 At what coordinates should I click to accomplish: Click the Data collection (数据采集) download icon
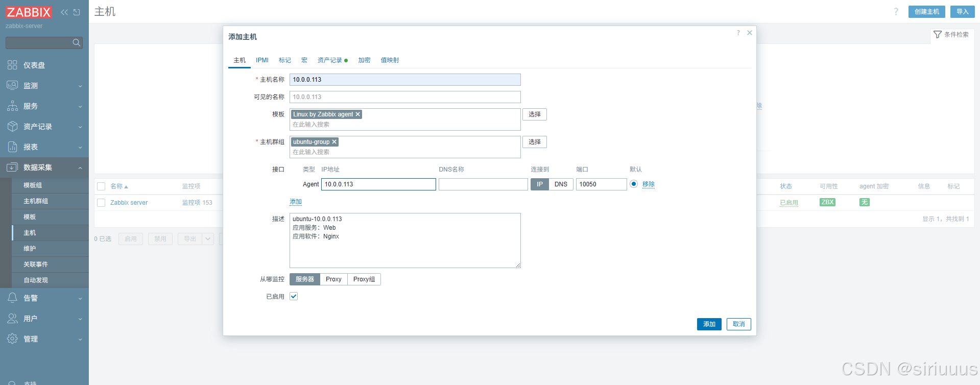click(x=12, y=167)
